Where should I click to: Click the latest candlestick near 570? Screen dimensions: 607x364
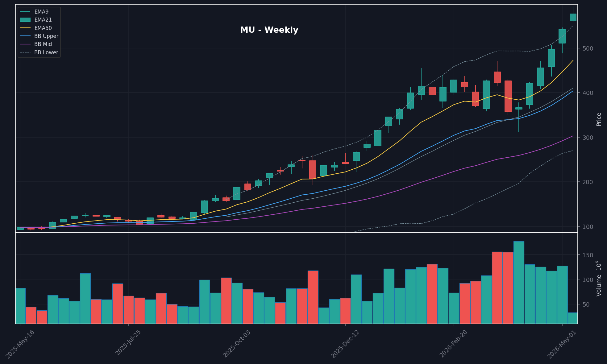pyautogui.click(x=573, y=17)
